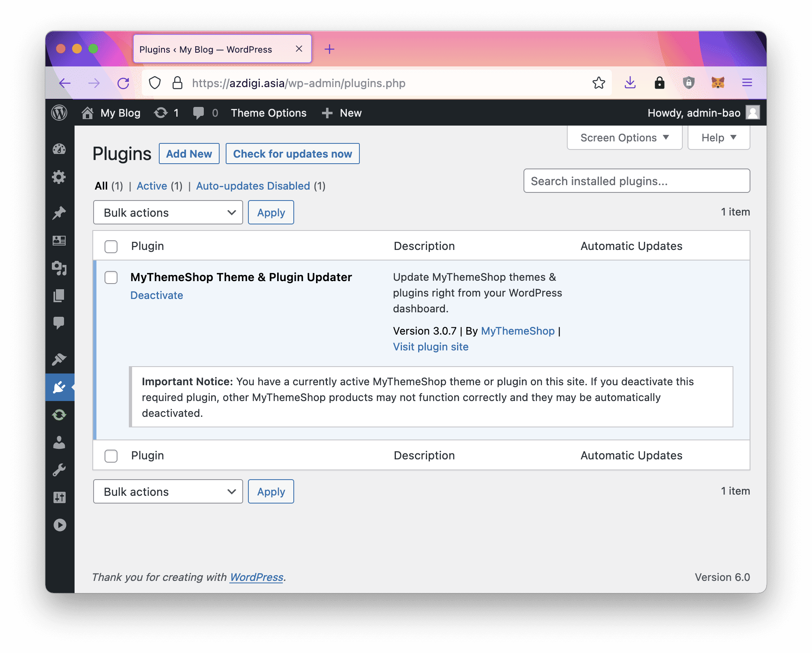Open Appearance with the paintbrush icon
Viewport: 812px width, 653px height.
coord(60,359)
